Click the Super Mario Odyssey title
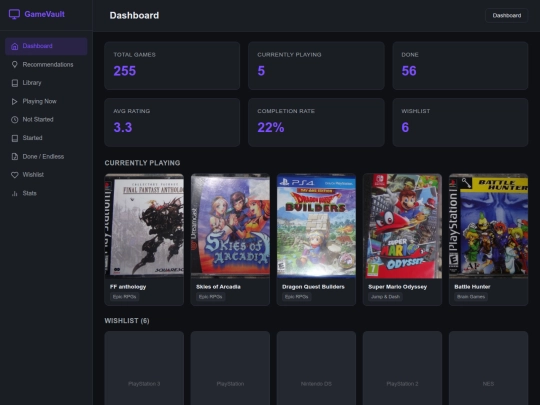The width and height of the screenshot is (540, 405). (397, 287)
